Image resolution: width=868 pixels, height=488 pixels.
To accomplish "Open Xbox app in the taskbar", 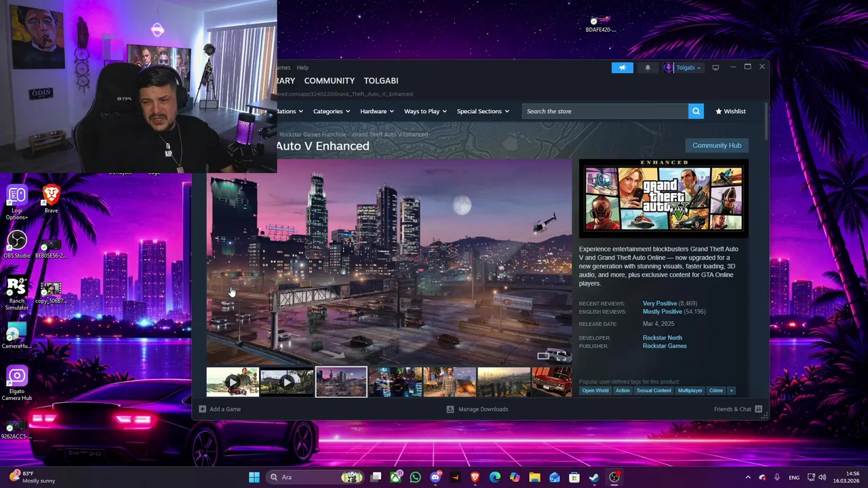I will point(395,477).
